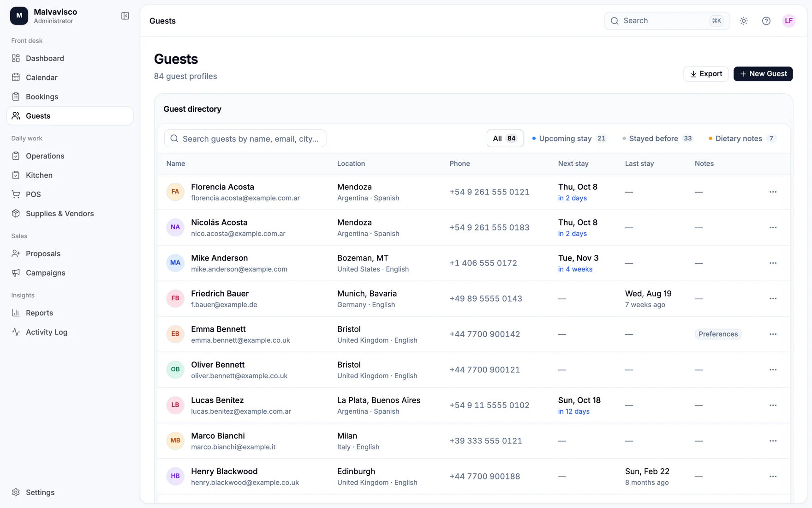Open Supplies & Vendors in the sidebar
The image size is (812, 508).
pos(70,213)
